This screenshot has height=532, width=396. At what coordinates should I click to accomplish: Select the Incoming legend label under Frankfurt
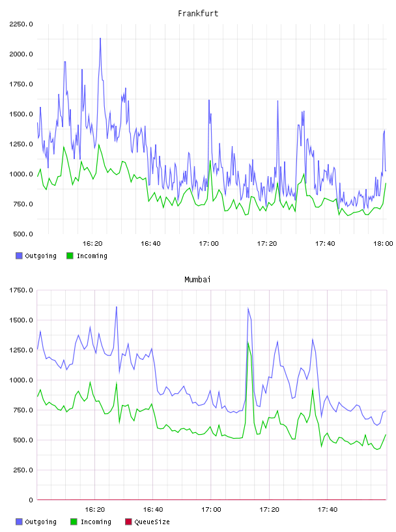click(92, 256)
